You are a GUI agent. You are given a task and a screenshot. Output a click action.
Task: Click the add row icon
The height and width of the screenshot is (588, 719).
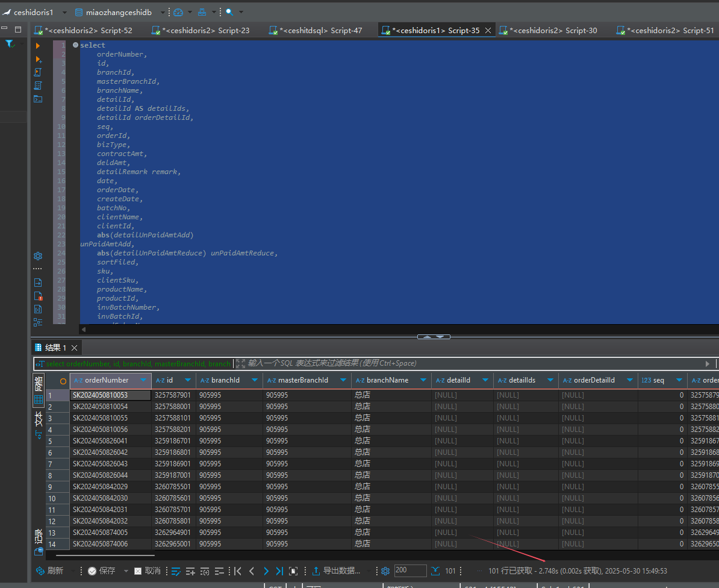190,571
